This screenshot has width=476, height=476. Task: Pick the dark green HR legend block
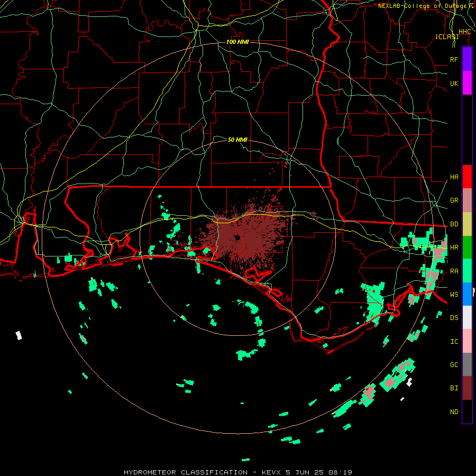(x=467, y=248)
